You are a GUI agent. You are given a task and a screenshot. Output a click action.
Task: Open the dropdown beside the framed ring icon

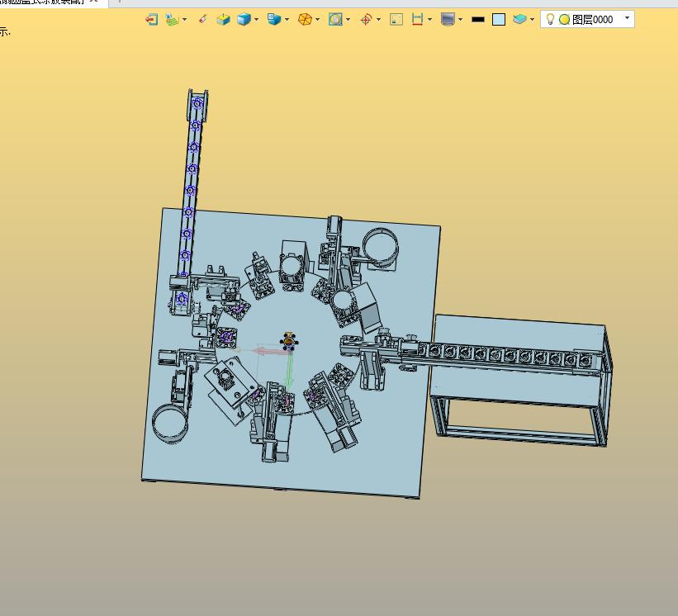coord(348,20)
